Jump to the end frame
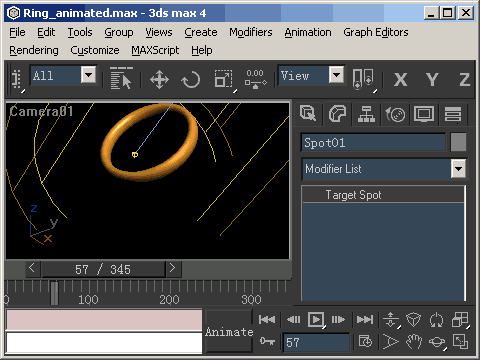 coord(365,320)
